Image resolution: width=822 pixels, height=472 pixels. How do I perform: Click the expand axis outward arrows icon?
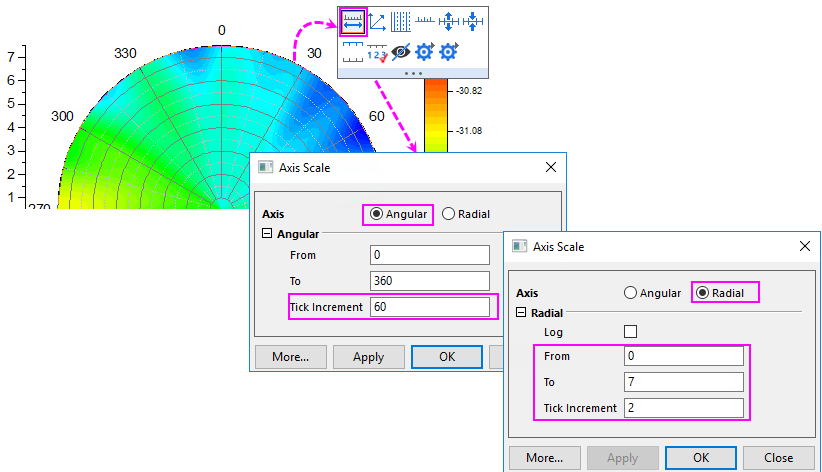(x=449, y=21)
